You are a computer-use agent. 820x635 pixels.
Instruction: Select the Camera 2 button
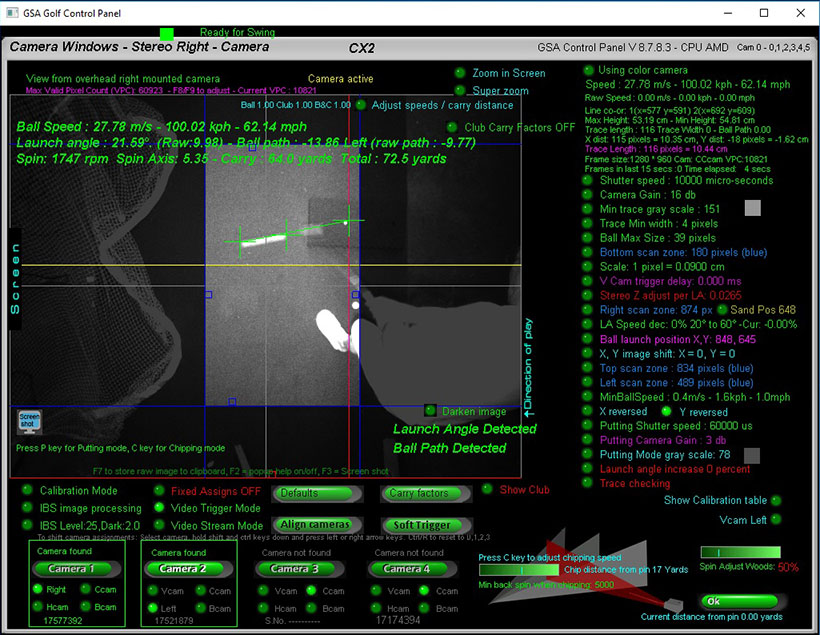click(x=188, y=569)
